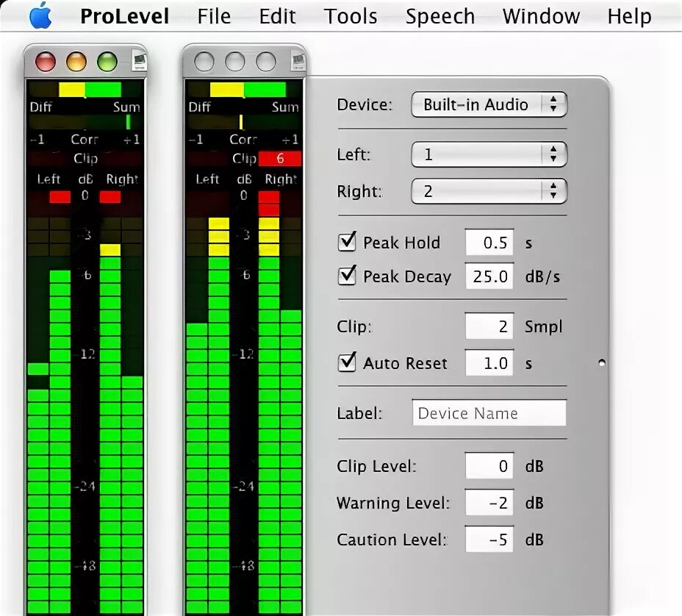Minimize the first meter window with yellow button
682x616 pixels.
(x=76, y=61)
